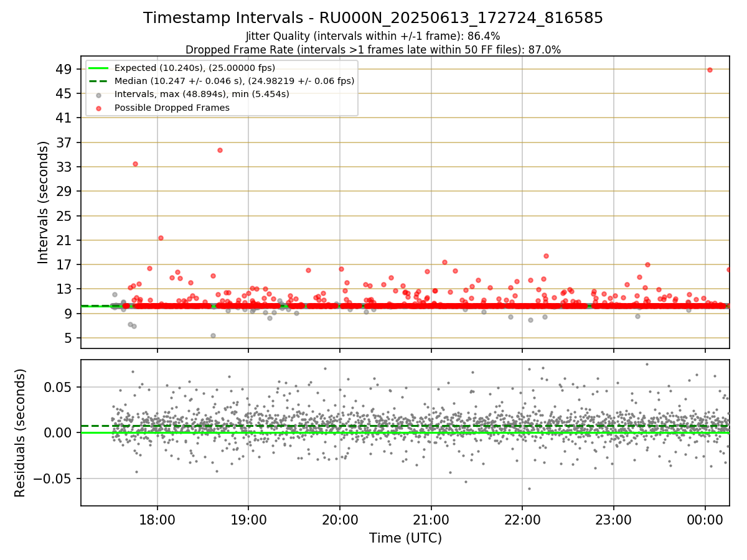Click the red outlier point near 36 seconds
The height and width of the screenshot is (560, 747).
point(220,150)
